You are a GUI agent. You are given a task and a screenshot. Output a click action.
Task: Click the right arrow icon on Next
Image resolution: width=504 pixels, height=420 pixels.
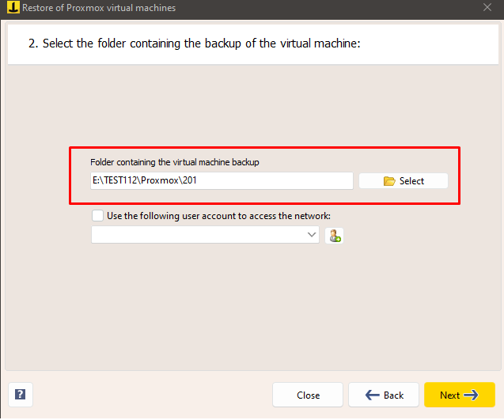(x=472, y=395)
